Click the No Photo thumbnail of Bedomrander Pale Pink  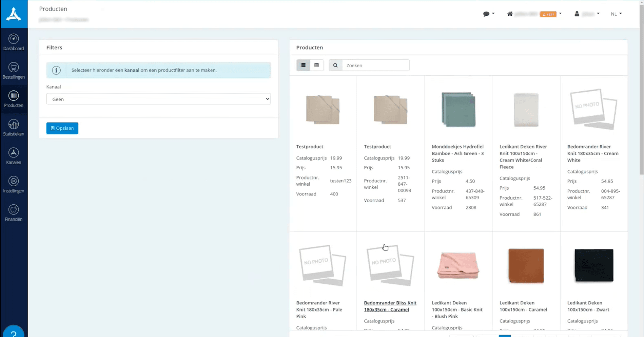click(322, 265)
